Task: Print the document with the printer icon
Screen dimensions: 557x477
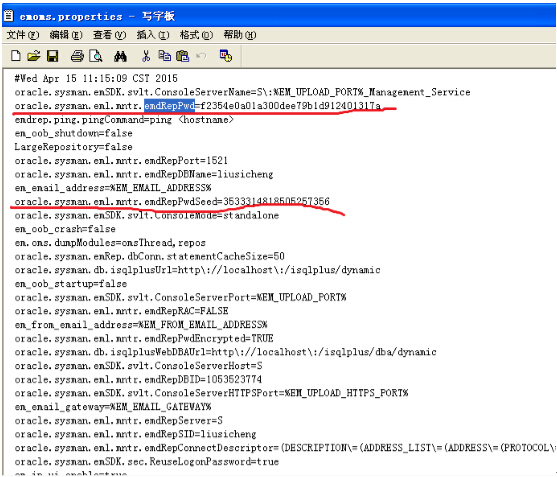Action: (x=77, y=56)
